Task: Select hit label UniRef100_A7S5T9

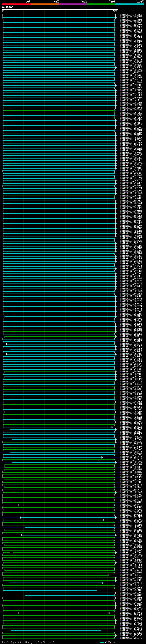Action: tap(131, 331)
